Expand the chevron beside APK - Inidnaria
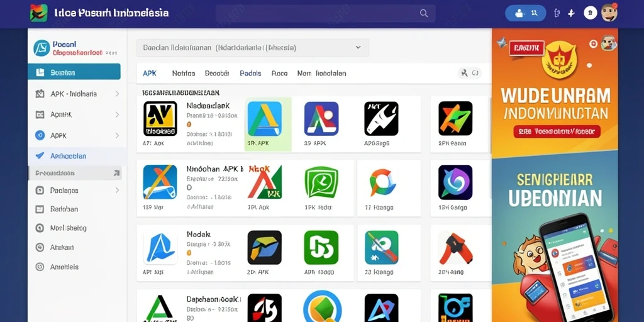Image resolution: width=644 pixels, height=322 pixels. pyautogui.click(x=117, y=94)
